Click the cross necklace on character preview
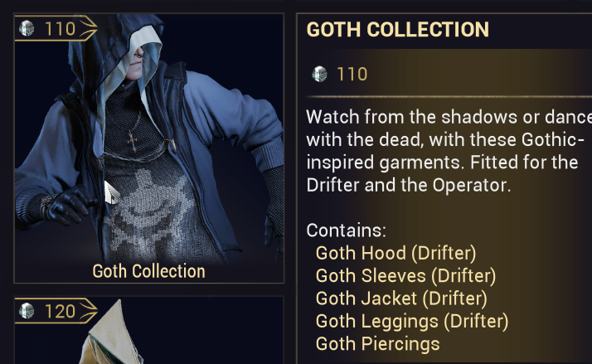 pos(132,140)
